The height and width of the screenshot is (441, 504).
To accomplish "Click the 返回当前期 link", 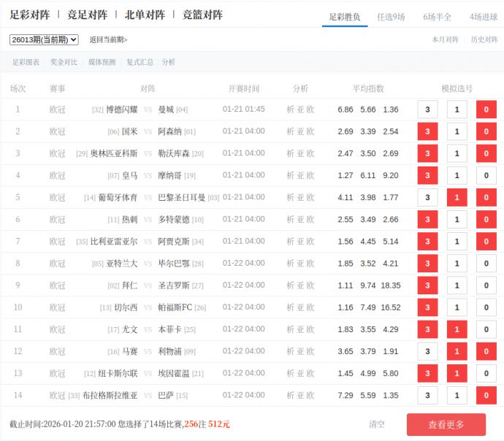I will 108,40.
